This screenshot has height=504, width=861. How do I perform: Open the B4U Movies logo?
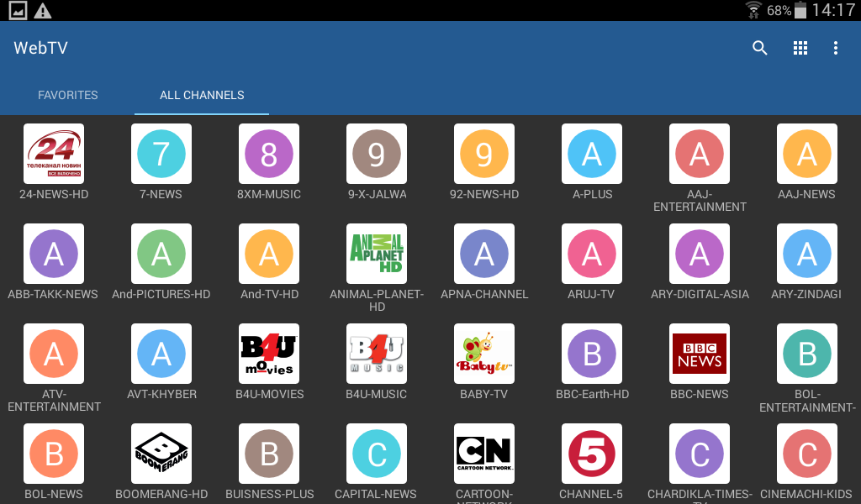click(x=269, y=354)
